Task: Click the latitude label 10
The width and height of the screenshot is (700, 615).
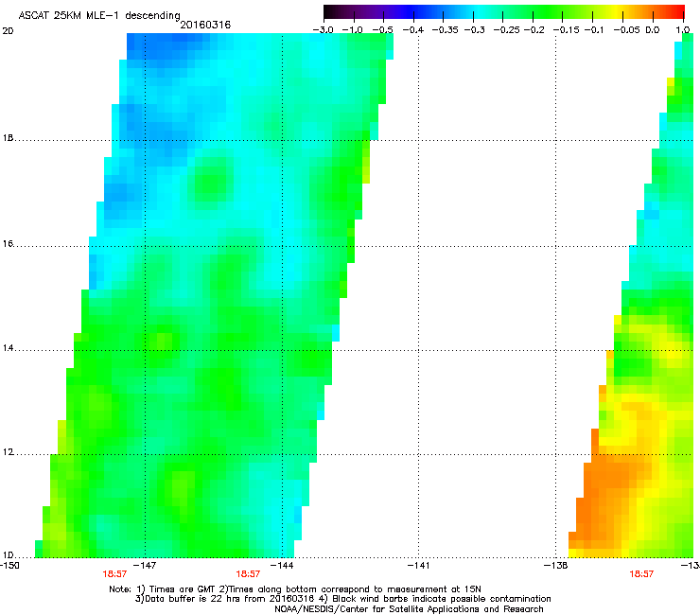Action: pyautogui.click(x=8, y=555)
